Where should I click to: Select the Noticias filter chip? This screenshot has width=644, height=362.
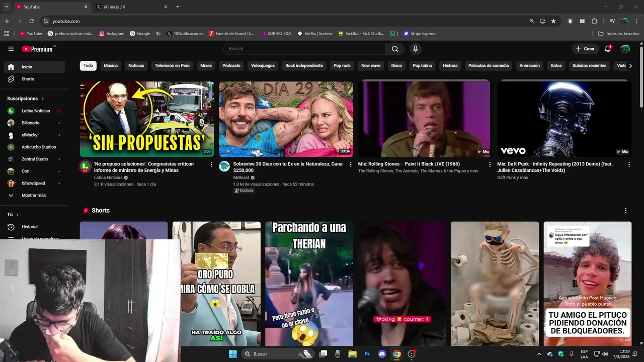pyautogui.click(x=136, y=66)
